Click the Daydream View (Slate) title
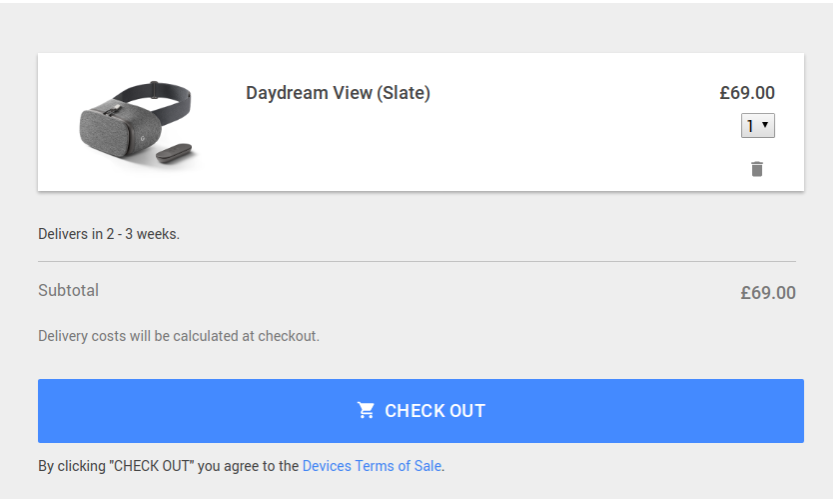The image size is (833, 499). pos(338,93)
